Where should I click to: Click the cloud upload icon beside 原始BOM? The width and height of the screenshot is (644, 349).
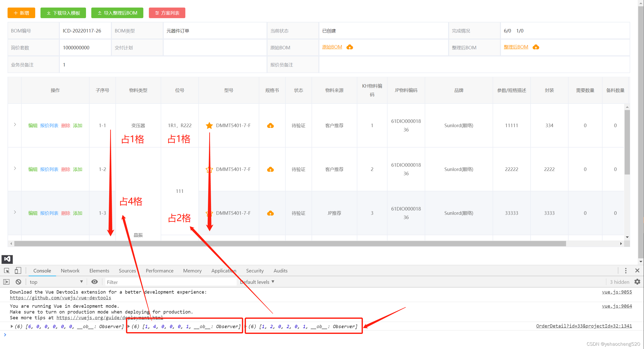[x=350, y=47]
